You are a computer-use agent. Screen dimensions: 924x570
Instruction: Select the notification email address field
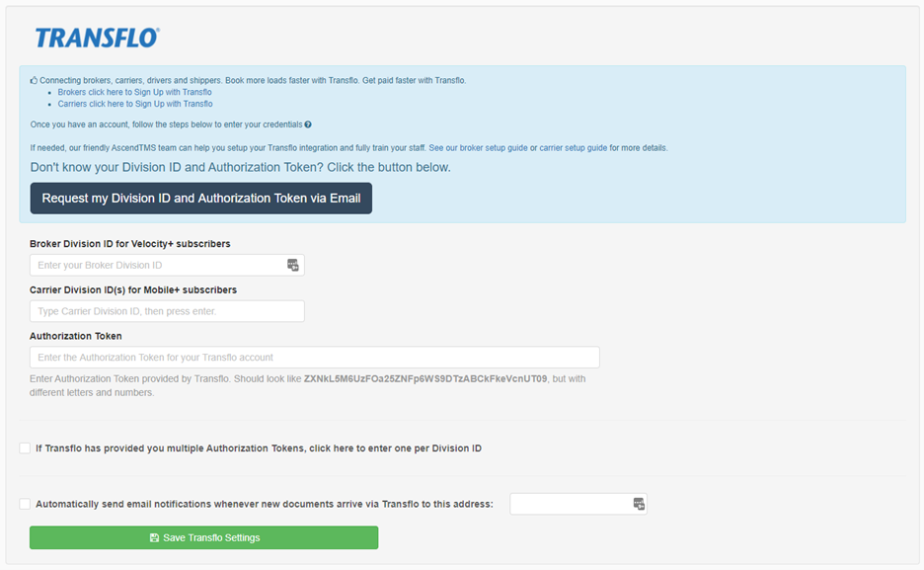[578, 504]
